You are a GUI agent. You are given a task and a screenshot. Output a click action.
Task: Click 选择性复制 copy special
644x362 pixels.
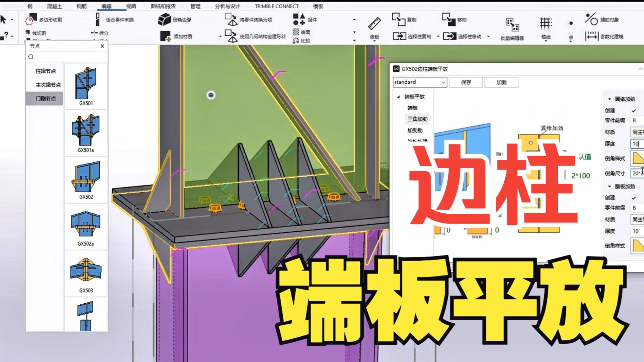pos(412,36)
